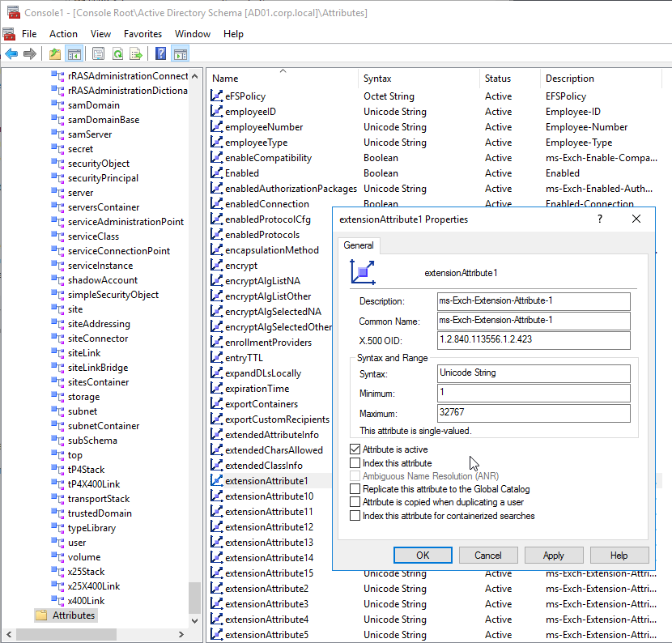This screenshot has width=672, height=643.
Task: Open the View menu
Action: [x=100, y=34]
